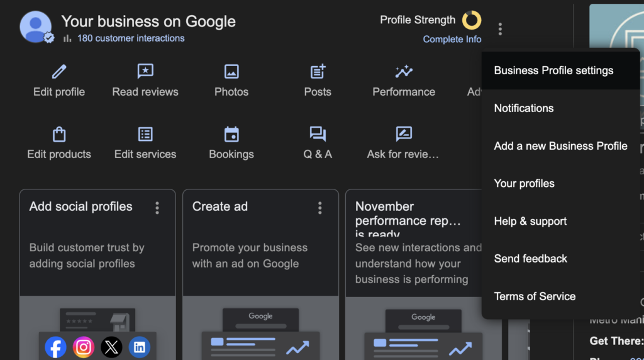The height and width of the screenshot is (360, 644).
Task: Click the Posts icon
Action: point(318,72)
